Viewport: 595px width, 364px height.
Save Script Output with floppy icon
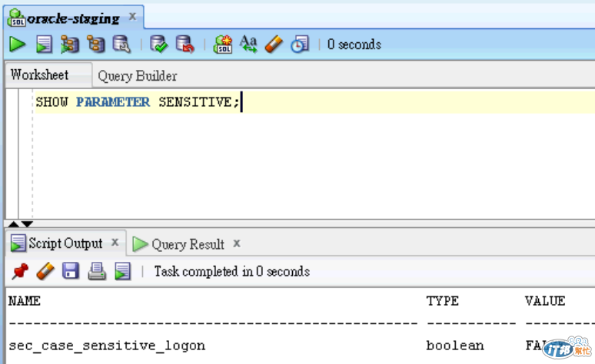[x=71, y=272]
